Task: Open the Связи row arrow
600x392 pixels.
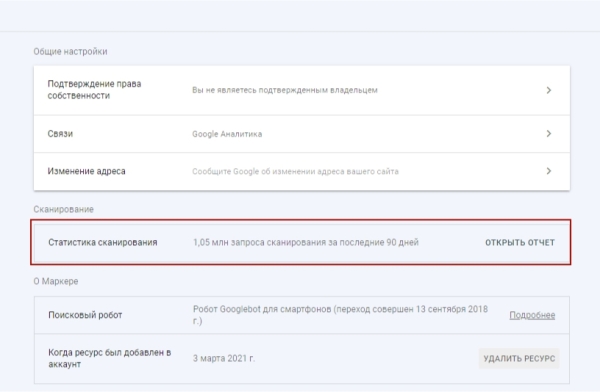Action: [x=549, y=134]
